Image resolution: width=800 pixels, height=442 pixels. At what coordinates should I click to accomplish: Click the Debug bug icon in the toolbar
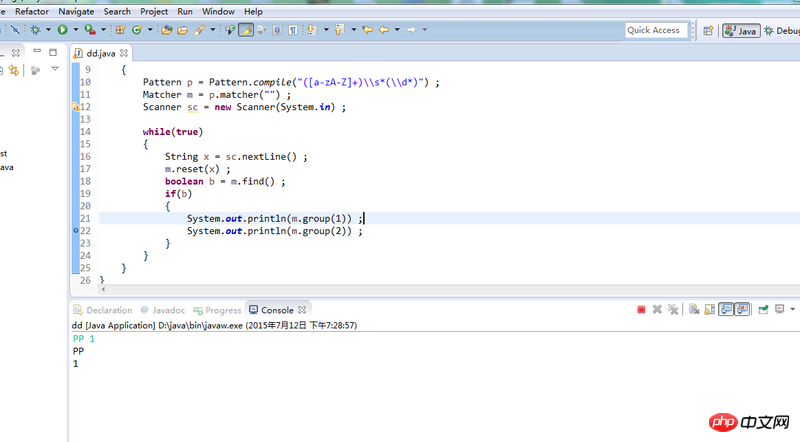point(35,30)
